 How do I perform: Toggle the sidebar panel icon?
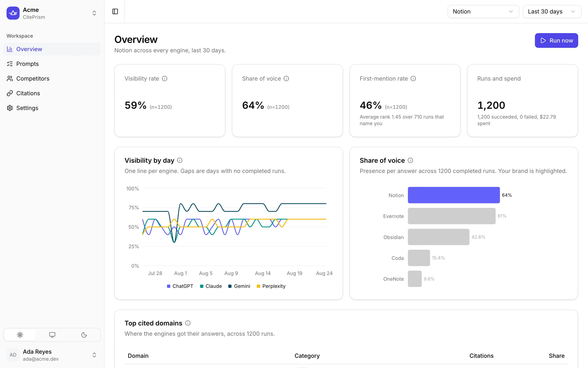[115, 11]
